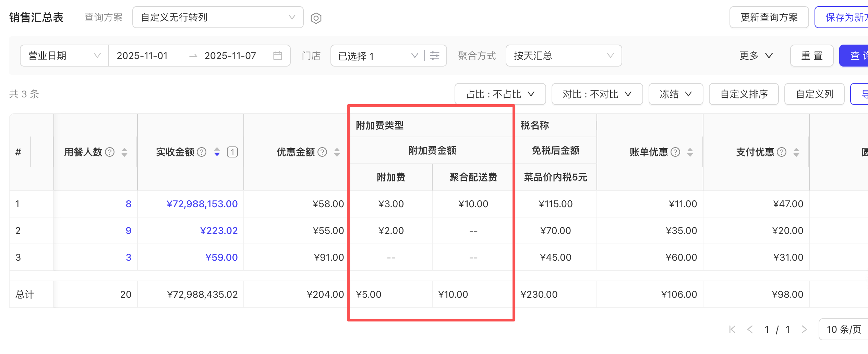Image resolution: width=868 pixels, height=354 pixels.
Task: Click the store filter sliders icon
Action: (x=435, y=56)
